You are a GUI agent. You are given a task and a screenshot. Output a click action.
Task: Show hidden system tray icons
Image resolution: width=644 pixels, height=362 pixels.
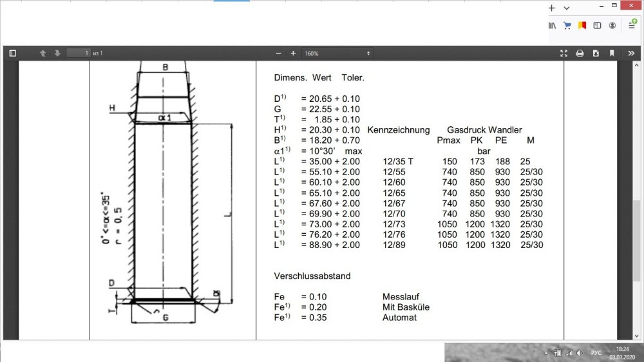[x=547, y=352]
